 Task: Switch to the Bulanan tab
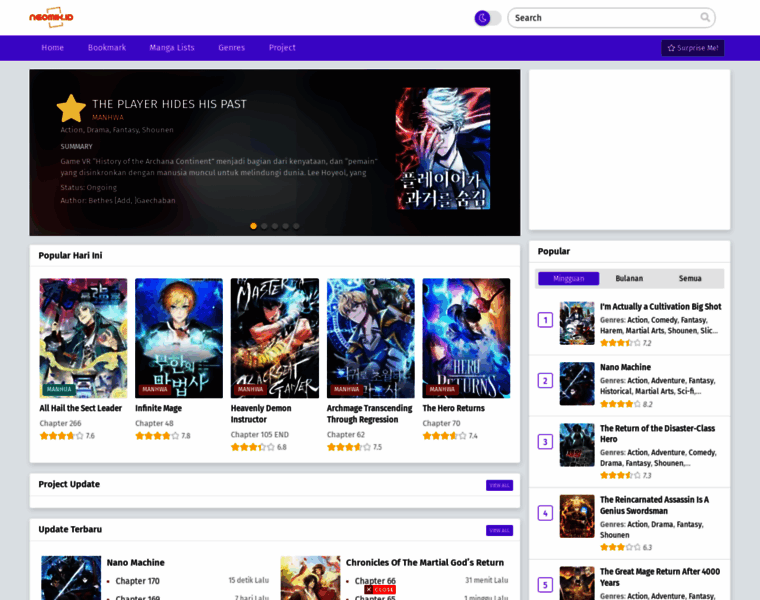(629, 278)
